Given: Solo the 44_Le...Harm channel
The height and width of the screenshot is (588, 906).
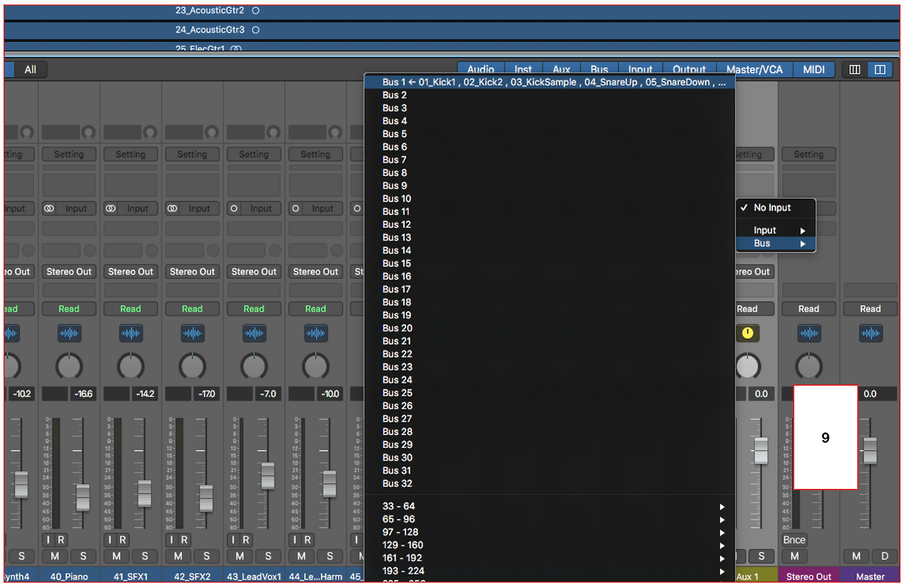Looking at the screenshot, I should (x=329, y=556).
